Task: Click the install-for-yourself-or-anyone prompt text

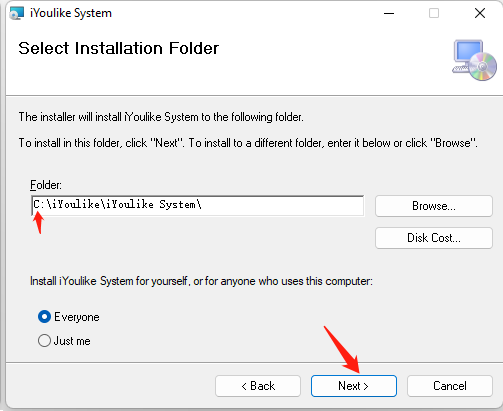Action: 201,281
